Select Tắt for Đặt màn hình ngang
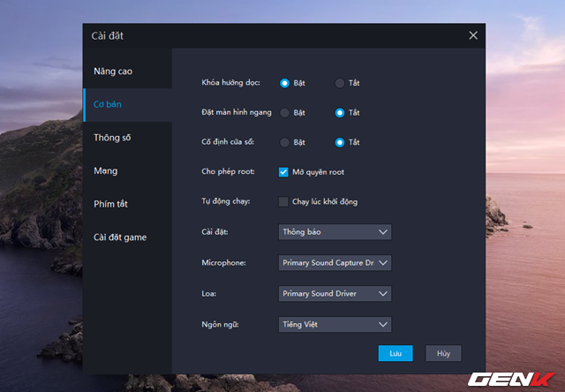565x392 pixels. [339, 113]
